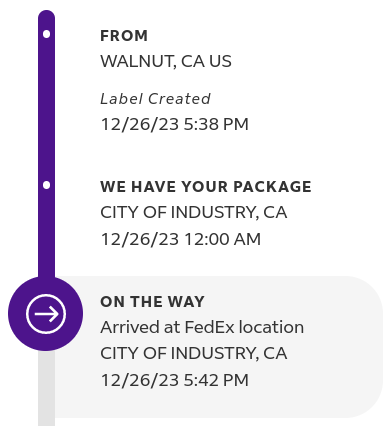This screenshot has height=426, width=392.
Task: Click the white dot beside FROM
Action: pos(46,34)
